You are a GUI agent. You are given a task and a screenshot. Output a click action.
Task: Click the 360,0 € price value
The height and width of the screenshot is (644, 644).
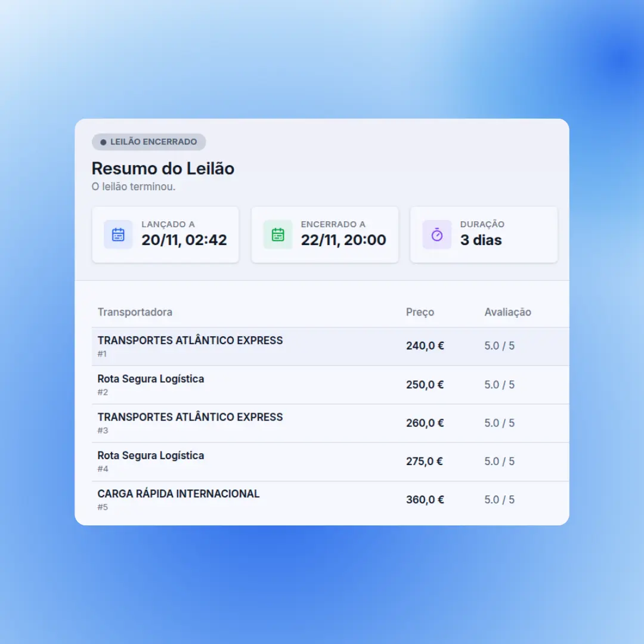pyautogui.click(x=425, y=500)
